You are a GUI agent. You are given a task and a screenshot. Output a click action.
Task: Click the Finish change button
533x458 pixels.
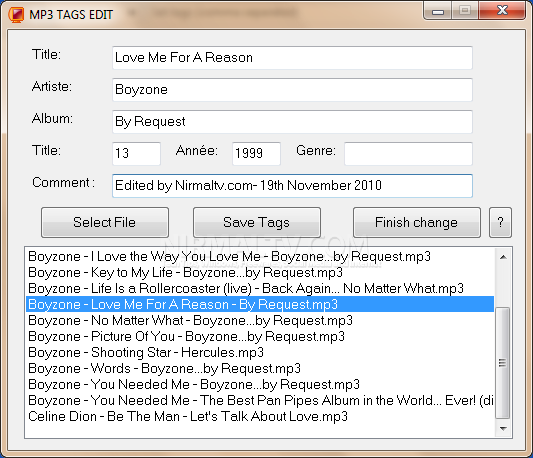[x=417, y=222]
